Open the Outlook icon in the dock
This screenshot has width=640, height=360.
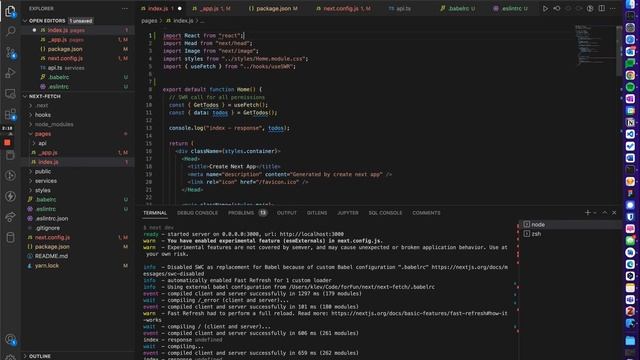click(x=630, y=51)
